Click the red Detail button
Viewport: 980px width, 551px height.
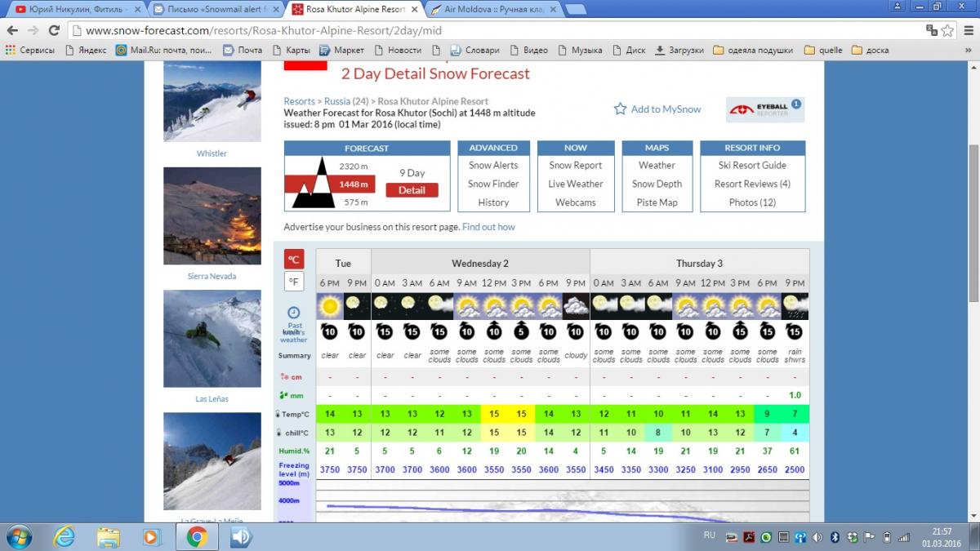[x=412, y=190]
